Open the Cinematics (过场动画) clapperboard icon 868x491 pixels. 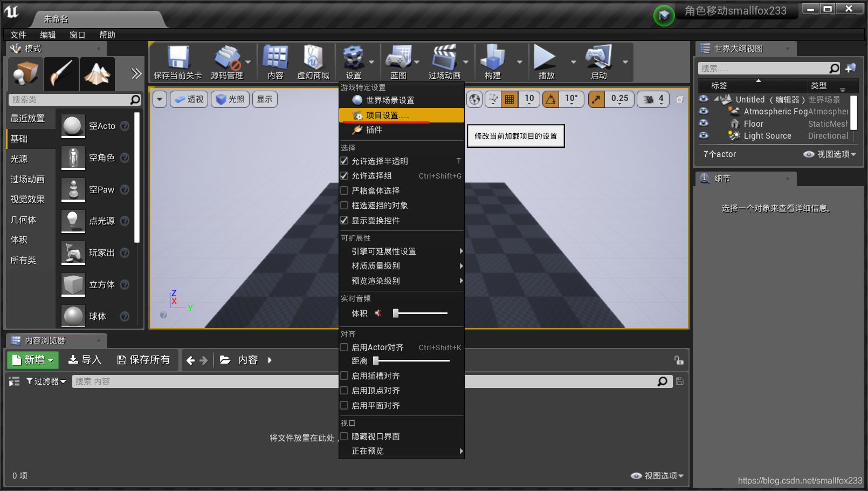(x=445, y=57)
